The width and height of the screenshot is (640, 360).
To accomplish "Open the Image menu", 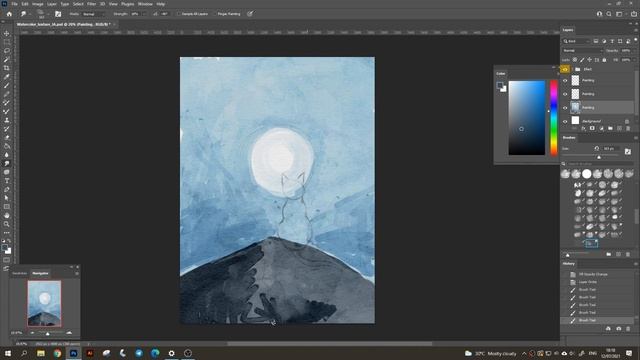I will [x=38, y=4].
